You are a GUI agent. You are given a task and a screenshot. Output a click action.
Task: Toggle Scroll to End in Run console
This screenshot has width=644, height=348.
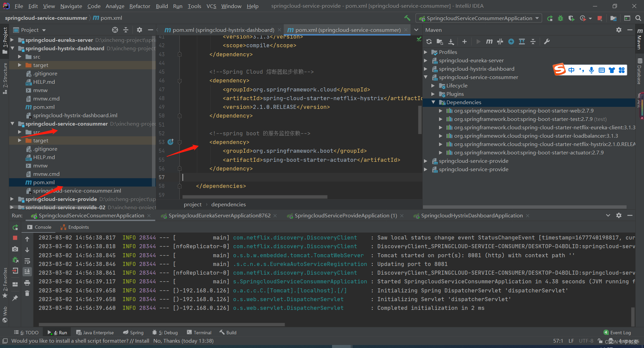27,272
